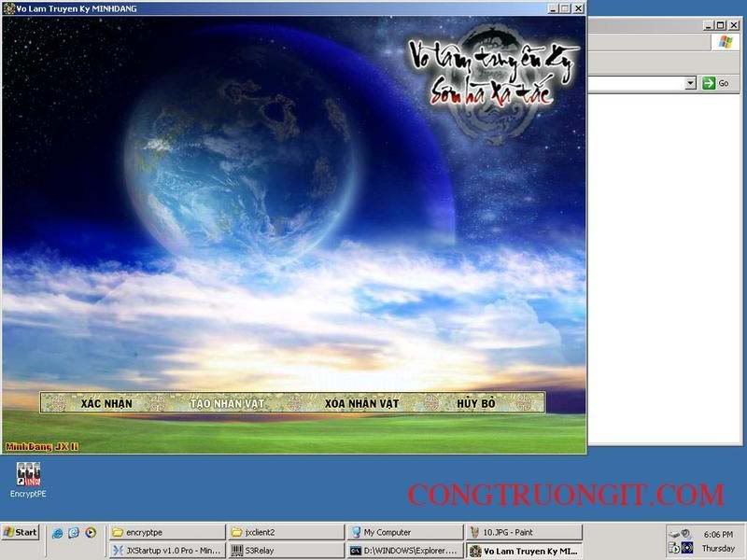The image size is (747, 560).
Task: Click the system tray clock showing 6:06 PM
Action: tap(718, 535)
